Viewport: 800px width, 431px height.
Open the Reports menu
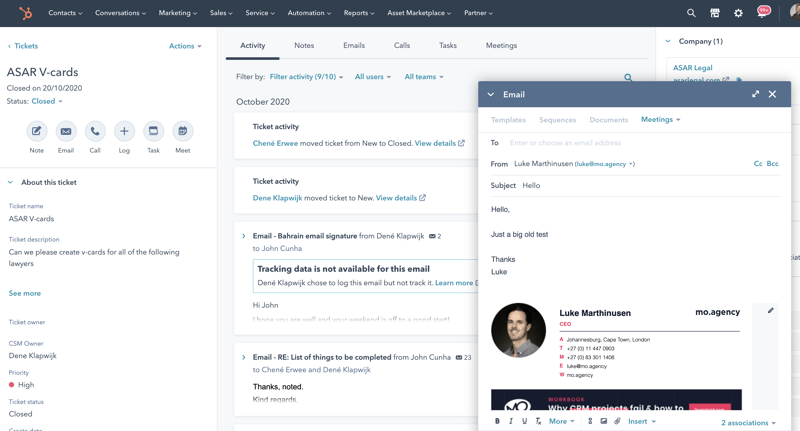[x=359, y=13]
